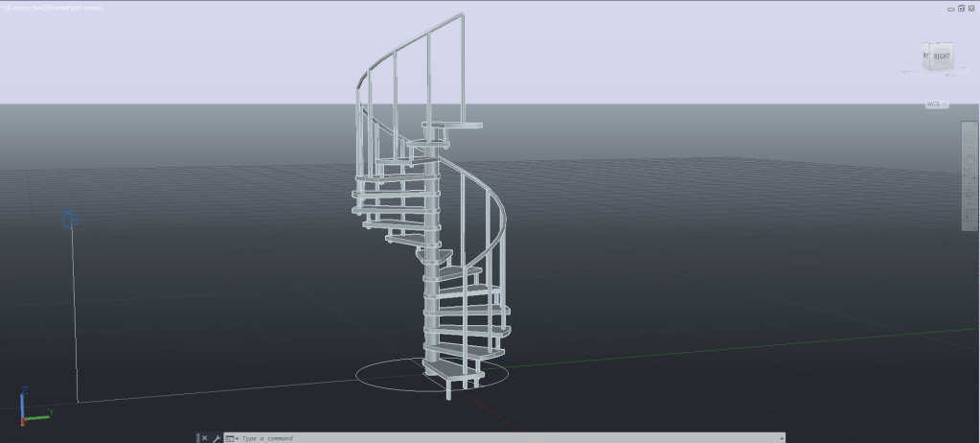Open the Custom View controls menu
The height and width of the screenshot is (443, 980).
coord(23,7)
